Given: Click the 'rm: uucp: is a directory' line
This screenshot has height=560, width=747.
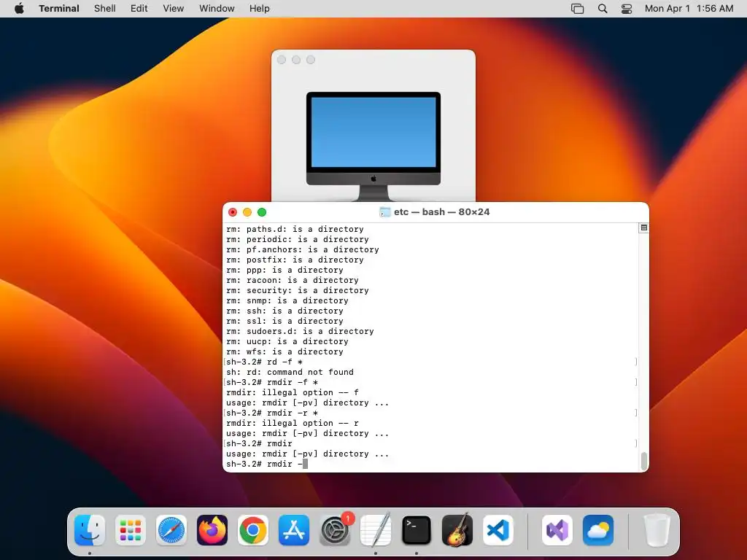Looking at the screenshot, I should [287, 341].
